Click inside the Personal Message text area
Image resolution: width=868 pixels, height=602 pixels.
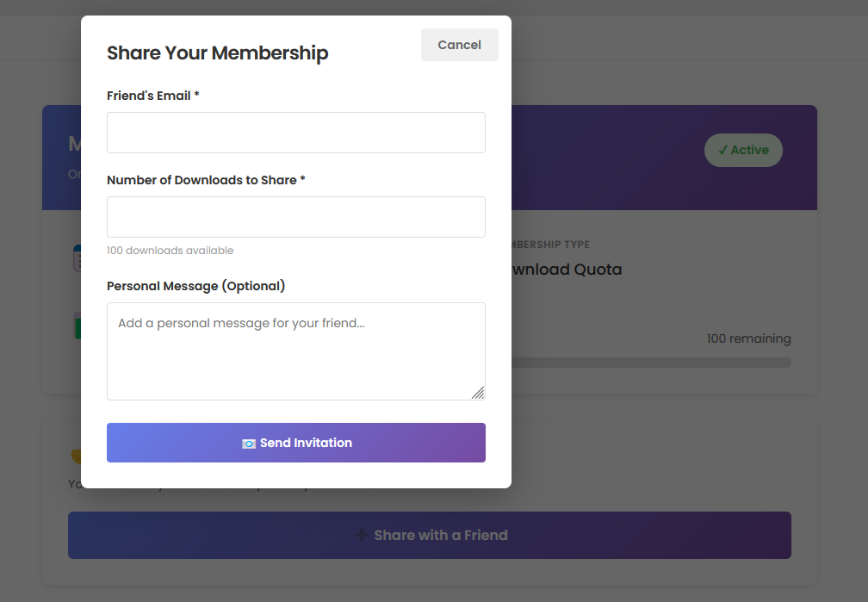pos(295,351)
